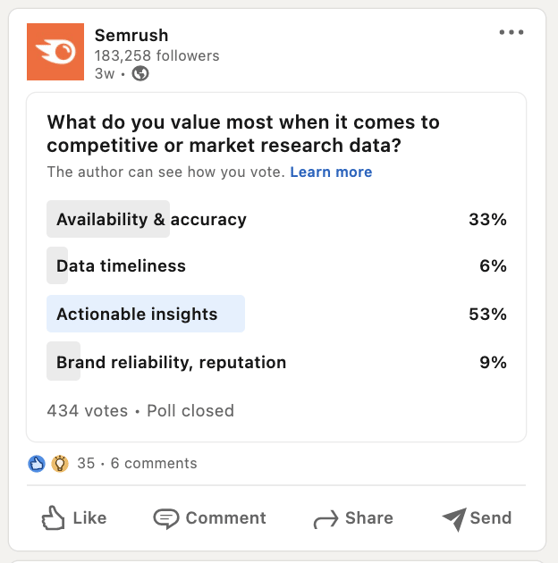Click the globe visibility icon
This screenshot has width=558, height=563.
[x=140, y=74]
